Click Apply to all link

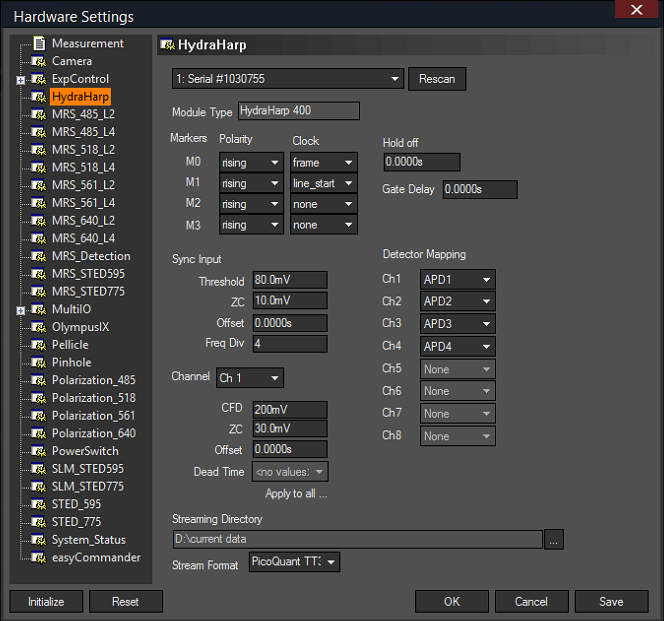[296, 493]
